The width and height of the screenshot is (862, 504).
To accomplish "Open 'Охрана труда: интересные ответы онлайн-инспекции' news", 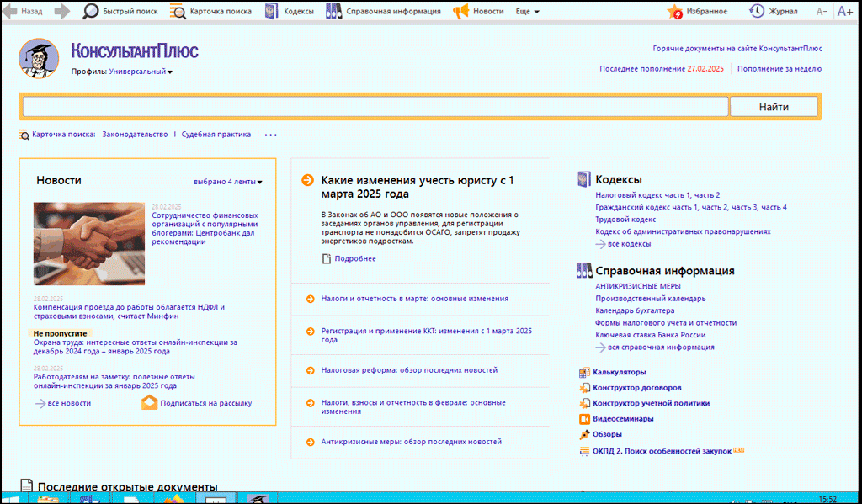I will click(136, 347).
